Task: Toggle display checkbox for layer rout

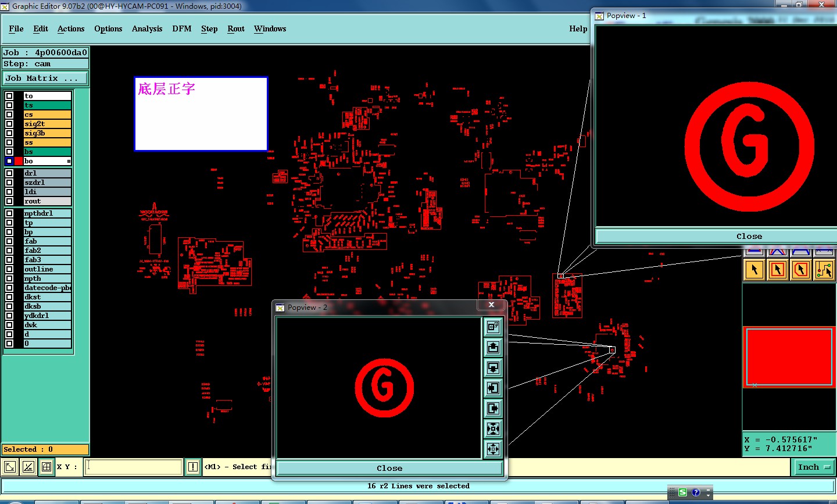Action: point(9,201)
